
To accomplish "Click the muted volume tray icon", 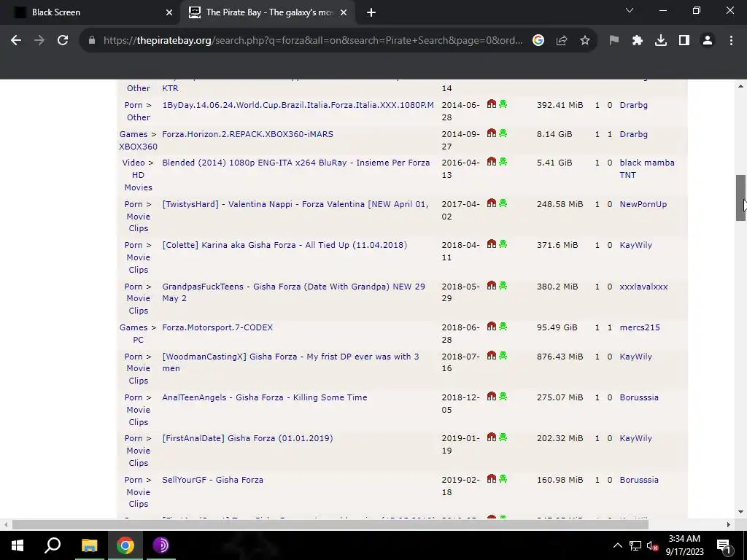I will [x=653, y=545].
